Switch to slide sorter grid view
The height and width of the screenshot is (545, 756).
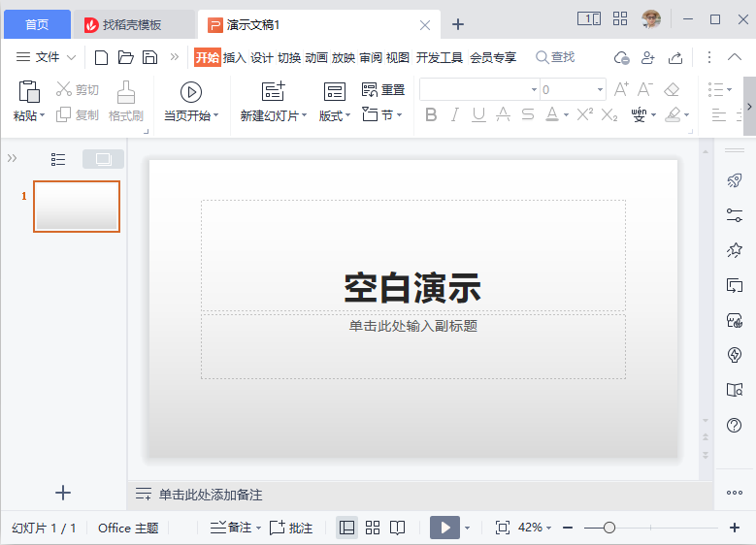373,528
